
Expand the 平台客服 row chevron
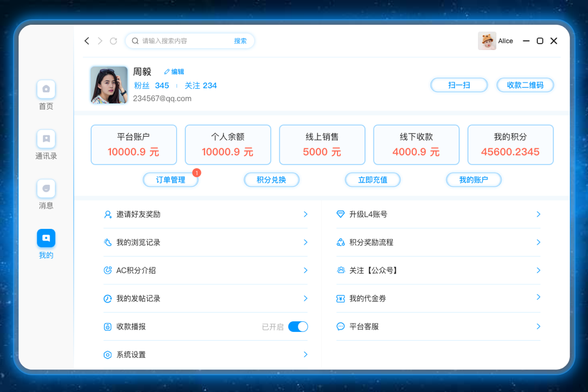pos(539,327)
